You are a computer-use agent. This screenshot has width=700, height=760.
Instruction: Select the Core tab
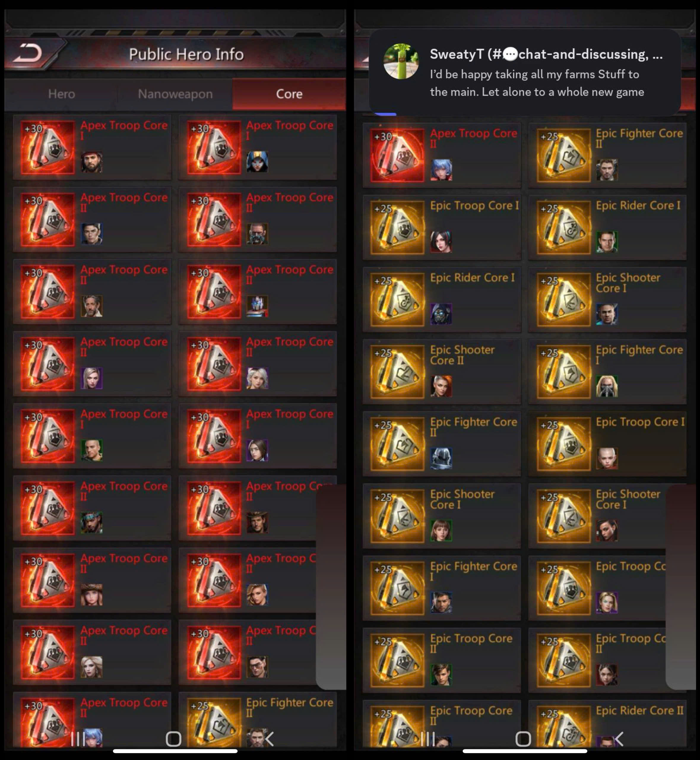pos(289,94)
